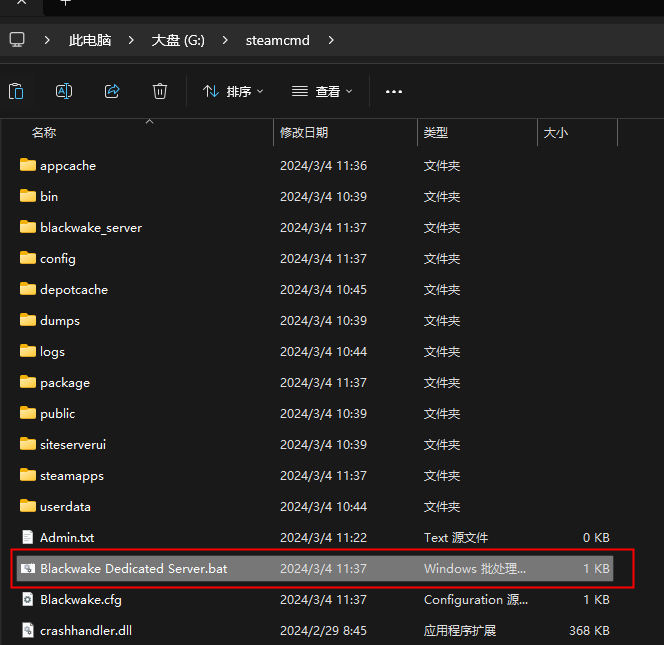Click the share toolbar icon

112,91
